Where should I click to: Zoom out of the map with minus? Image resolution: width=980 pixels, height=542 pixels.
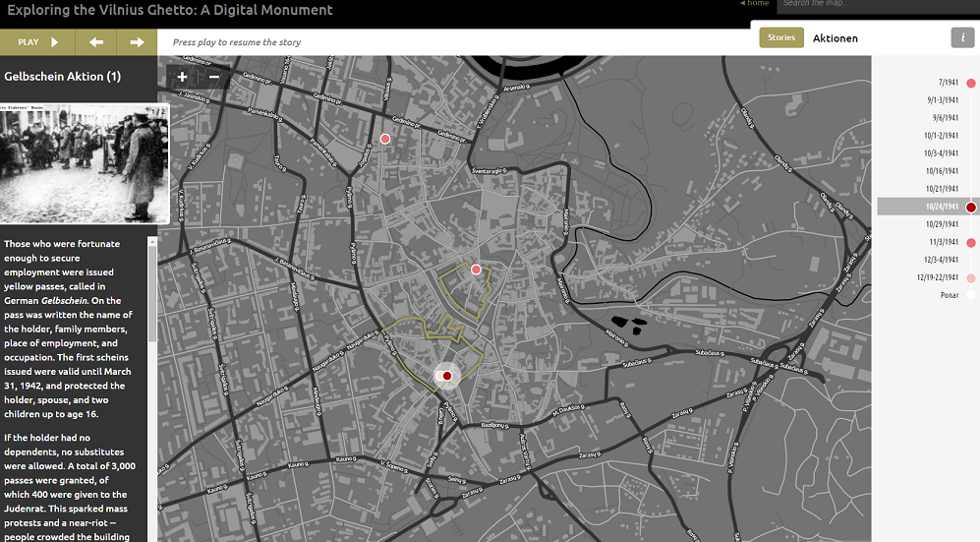point(213,77)
